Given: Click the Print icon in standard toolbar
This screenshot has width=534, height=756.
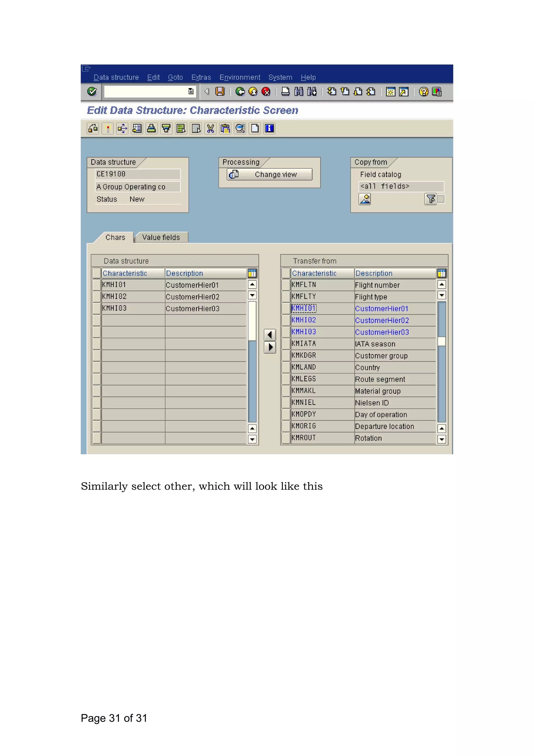Looking at the screenshot, I should pos(286,92).
